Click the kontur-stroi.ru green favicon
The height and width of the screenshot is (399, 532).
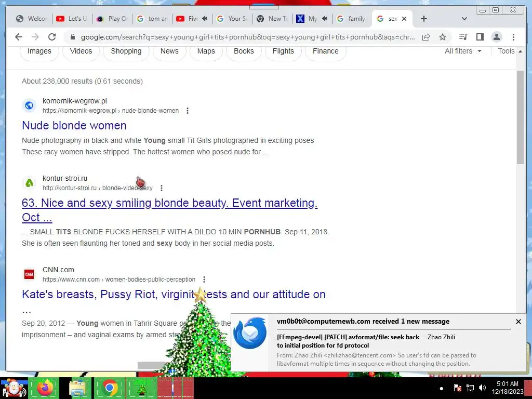pos(29,183)
